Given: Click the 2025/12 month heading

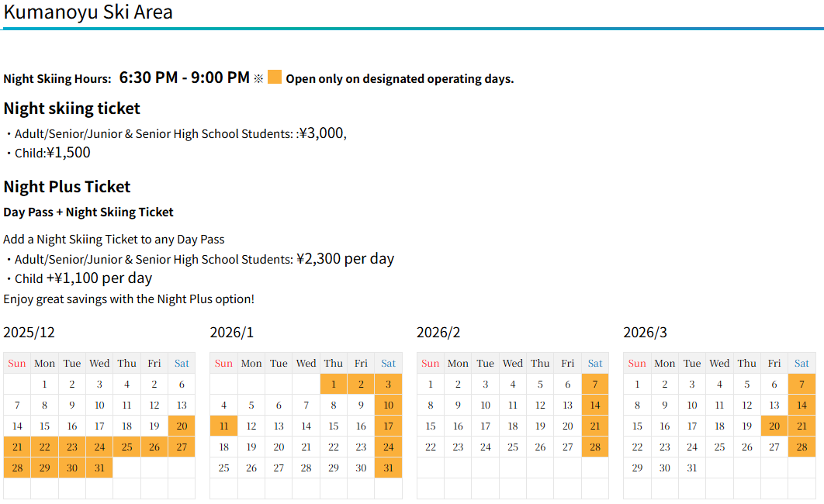Looking at the screenshot, I should point(29,333).
